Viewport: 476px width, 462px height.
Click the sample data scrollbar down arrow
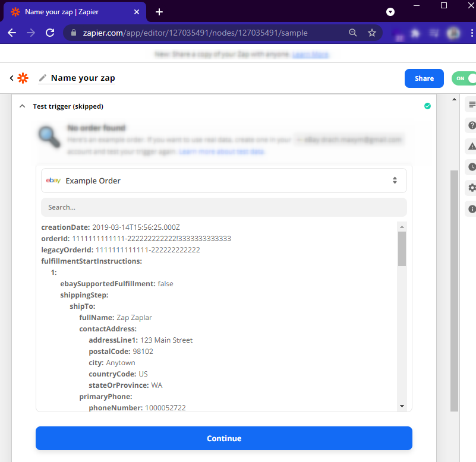pos(402,406)
